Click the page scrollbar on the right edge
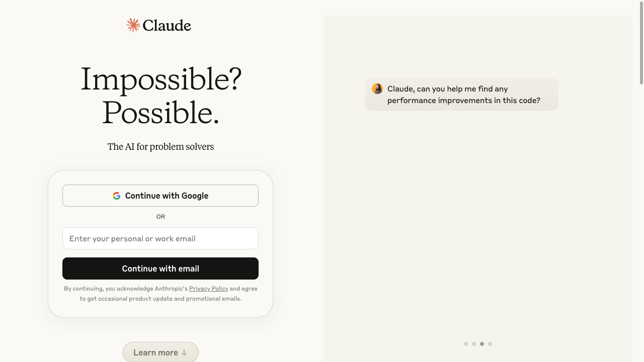This screenshot has width=644, height=362. tap(641, 40)
